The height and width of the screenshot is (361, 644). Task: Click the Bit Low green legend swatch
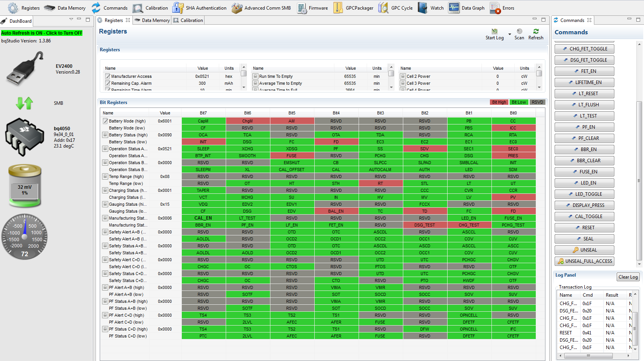click(x=519, y=102)
